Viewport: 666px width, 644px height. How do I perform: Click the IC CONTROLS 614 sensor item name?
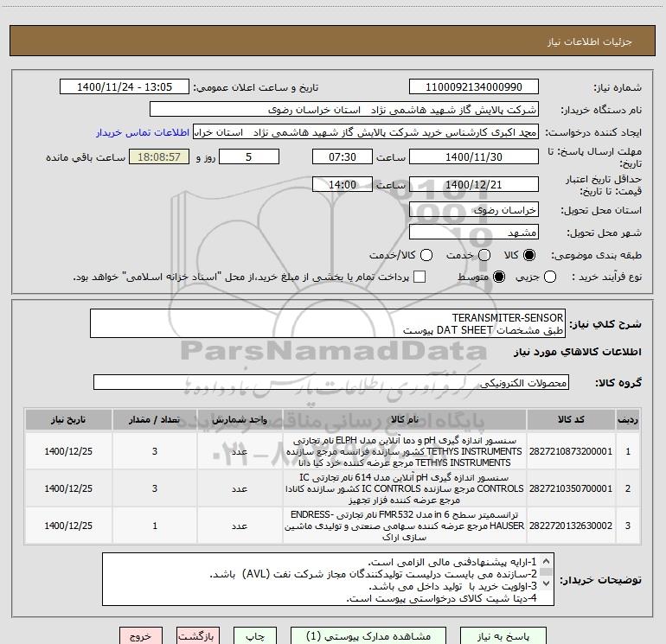405,488
